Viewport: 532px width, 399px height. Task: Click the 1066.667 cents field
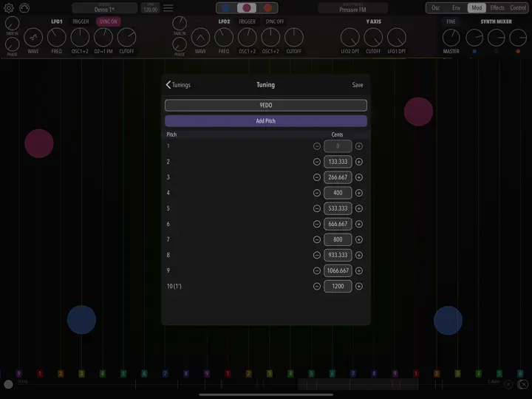(338, 270)
